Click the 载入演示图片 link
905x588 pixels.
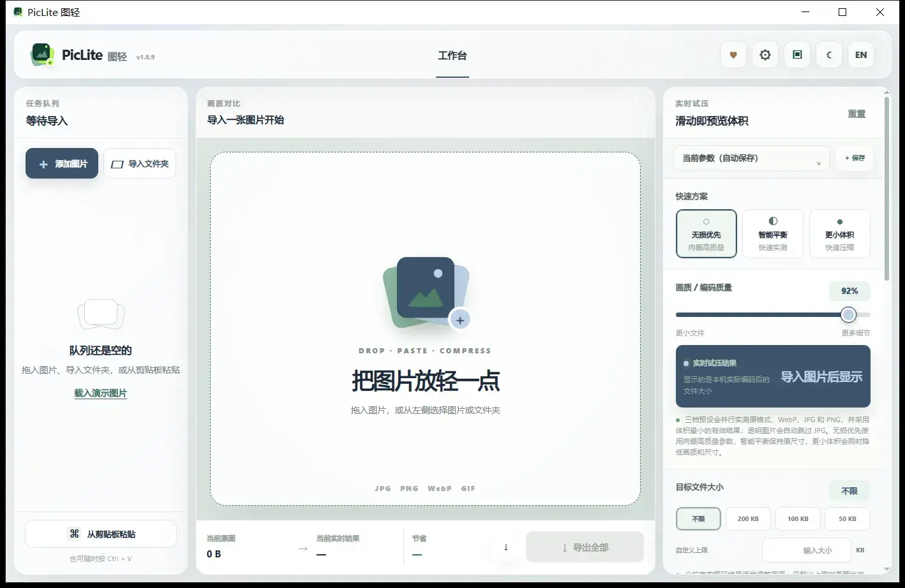(x=101, y=393)
